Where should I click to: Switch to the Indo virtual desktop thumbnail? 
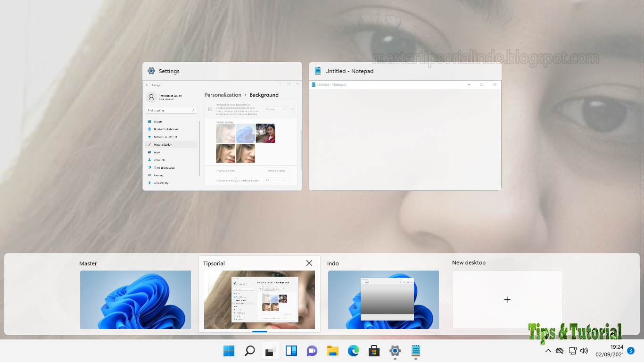click(383, 299)
